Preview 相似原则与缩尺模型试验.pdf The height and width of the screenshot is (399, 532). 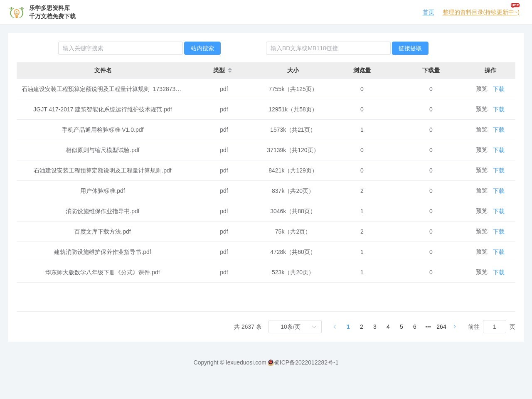pos(481,150)
